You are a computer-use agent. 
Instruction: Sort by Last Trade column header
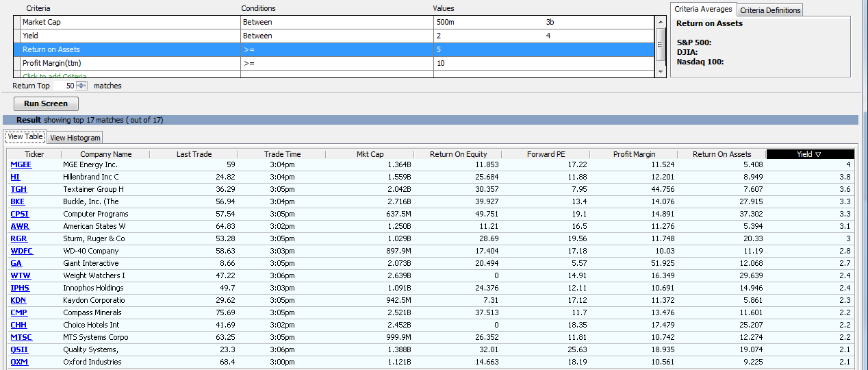click(x=194, y=154)
